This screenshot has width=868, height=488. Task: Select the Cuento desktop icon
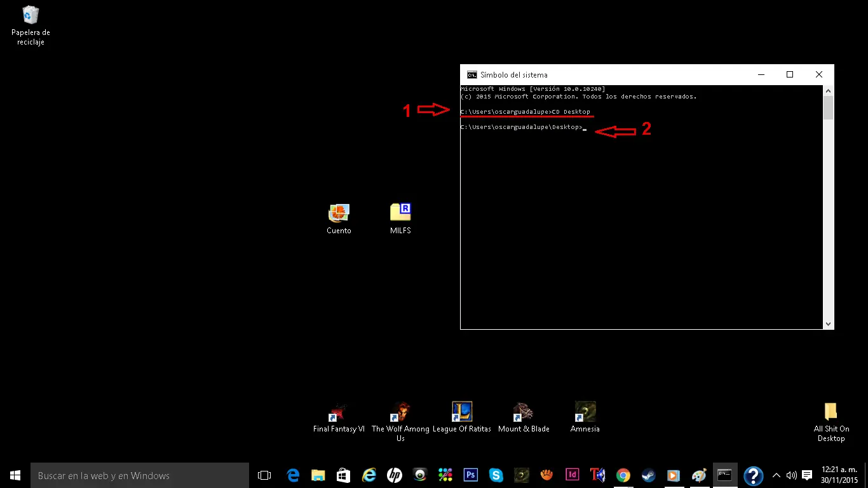(339, 219)
